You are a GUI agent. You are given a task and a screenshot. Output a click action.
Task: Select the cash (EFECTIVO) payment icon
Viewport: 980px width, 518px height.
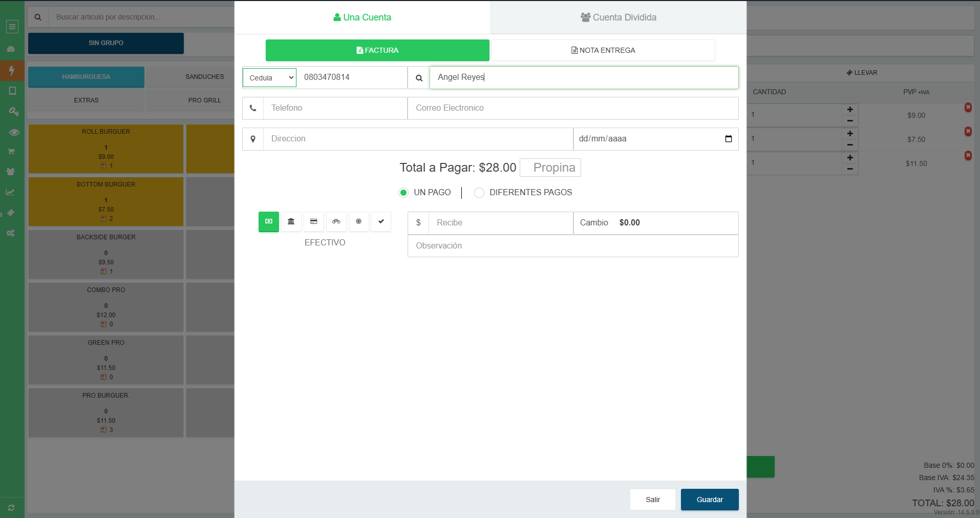tap(269, 222)
